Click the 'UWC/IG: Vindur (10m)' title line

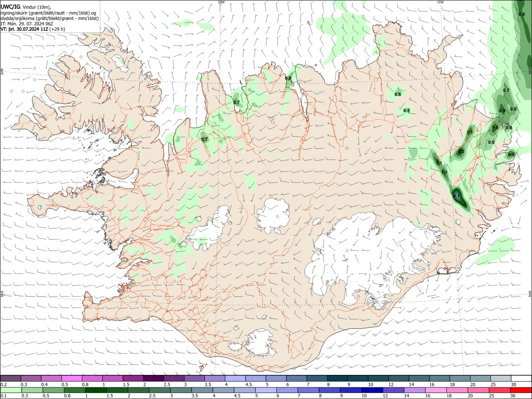25,7
